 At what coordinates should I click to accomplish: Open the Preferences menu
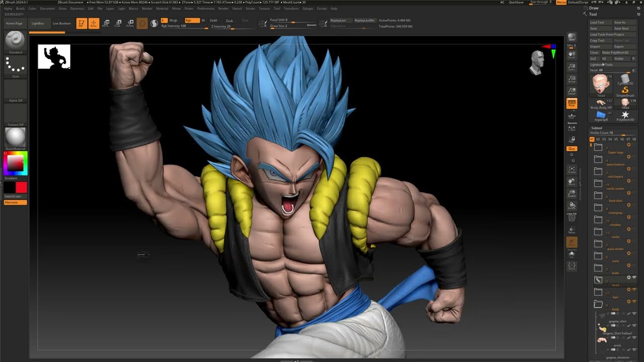tap(206, 9)
